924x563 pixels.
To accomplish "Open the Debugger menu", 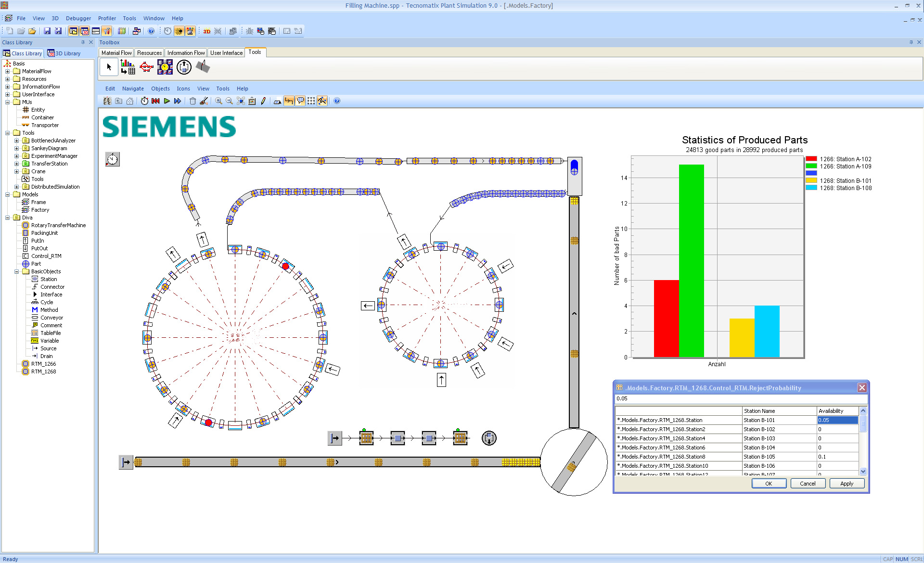I will click(78, 18).
